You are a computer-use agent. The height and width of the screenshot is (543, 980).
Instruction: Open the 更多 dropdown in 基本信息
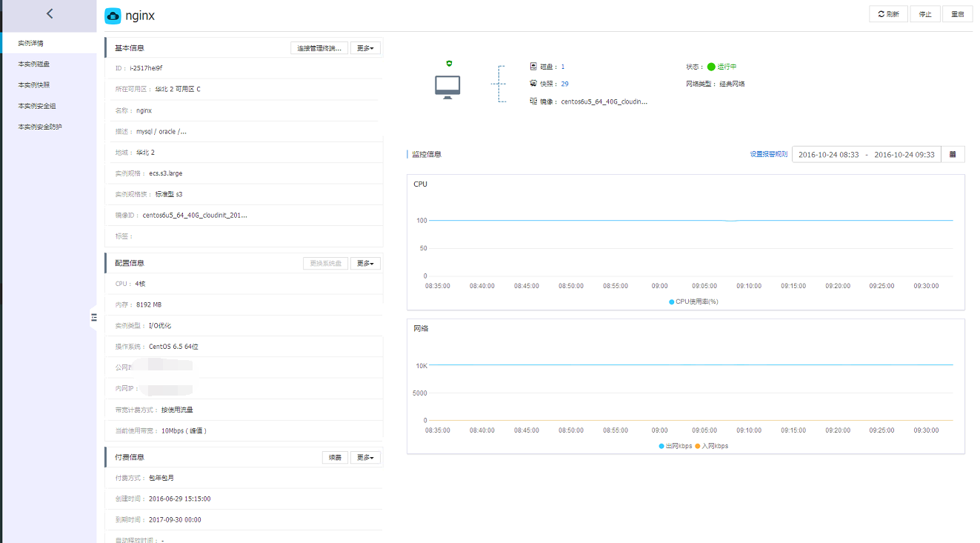tap(365, 48)
